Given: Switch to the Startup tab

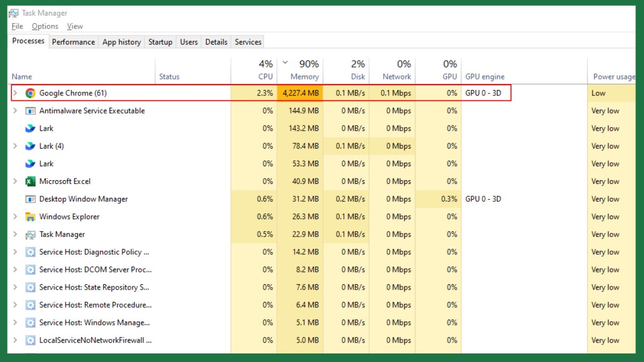Looking at the screenshot, I should [160, 42].
